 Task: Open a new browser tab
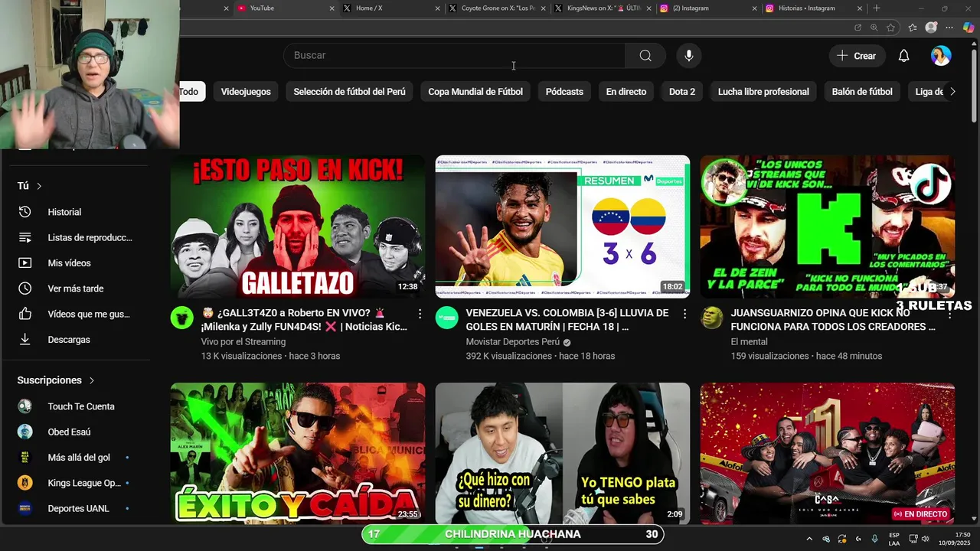tap(877, 8)
